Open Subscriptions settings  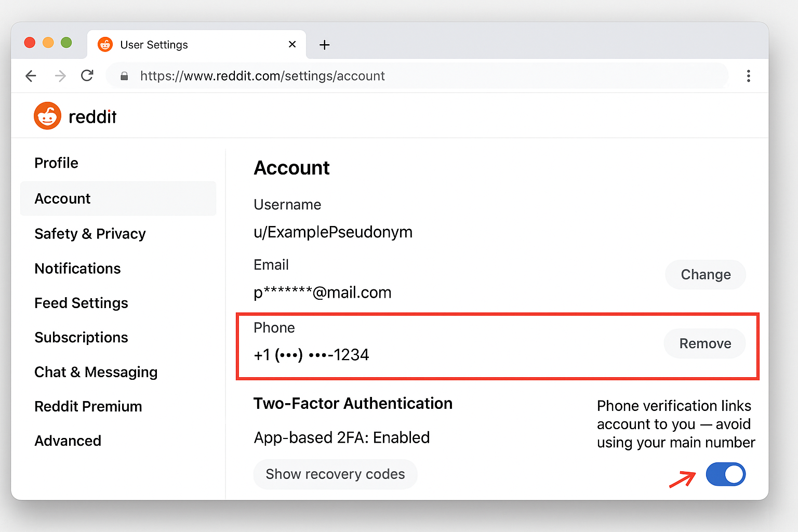(x=81, y=338)
